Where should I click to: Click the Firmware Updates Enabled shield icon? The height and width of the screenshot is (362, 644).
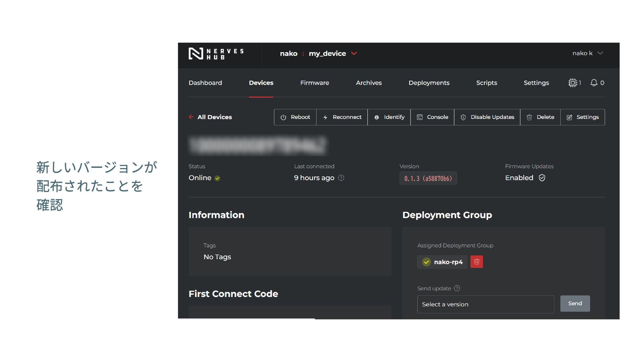click(542, 178)
